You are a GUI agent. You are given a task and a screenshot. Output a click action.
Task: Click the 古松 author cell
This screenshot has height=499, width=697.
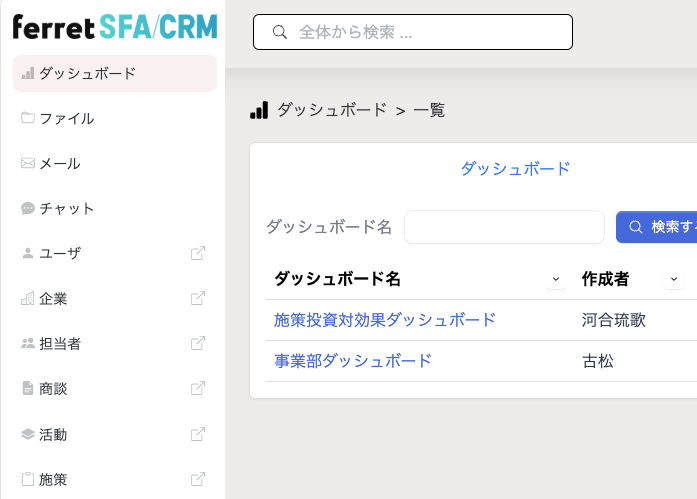(598, 361)
